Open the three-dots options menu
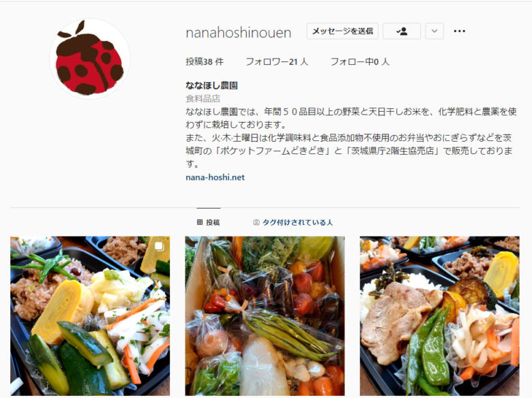Image resolution: width=532 pixels, height=398 pixels. (460, 31)
